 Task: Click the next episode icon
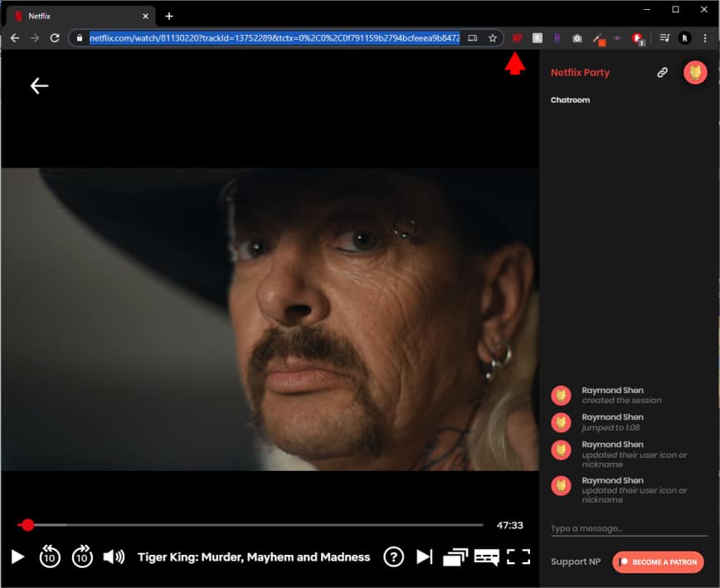(x=426, y=557)
